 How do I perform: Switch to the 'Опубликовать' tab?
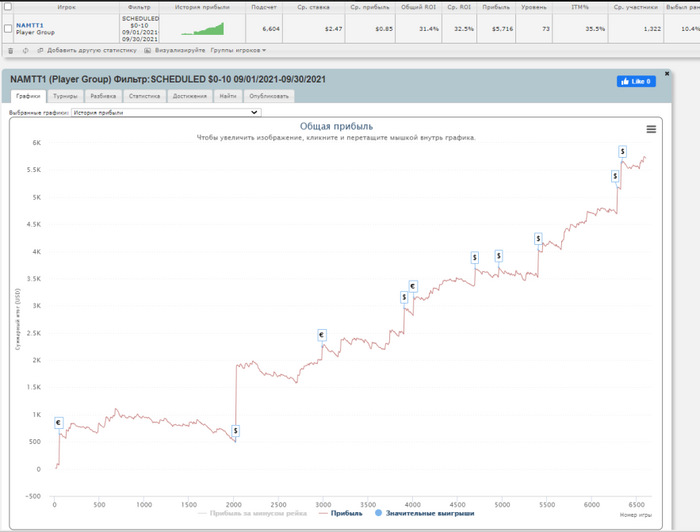click(269, 96)
